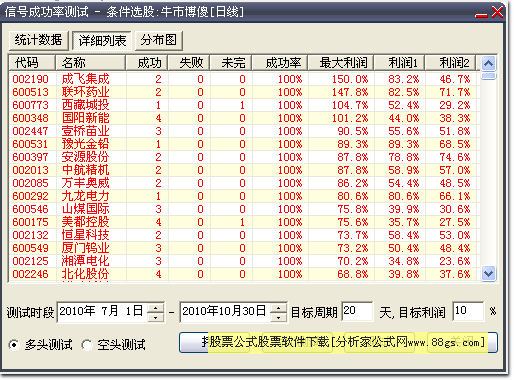Select the 湘潭电化 row
This screenshot has width=514, height=380.
[244, 261]
